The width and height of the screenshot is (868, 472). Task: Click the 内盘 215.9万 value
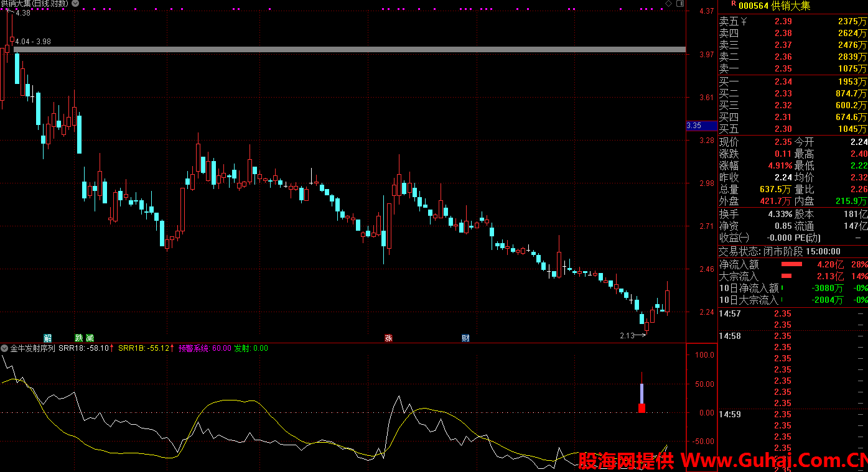click(851, 201)
